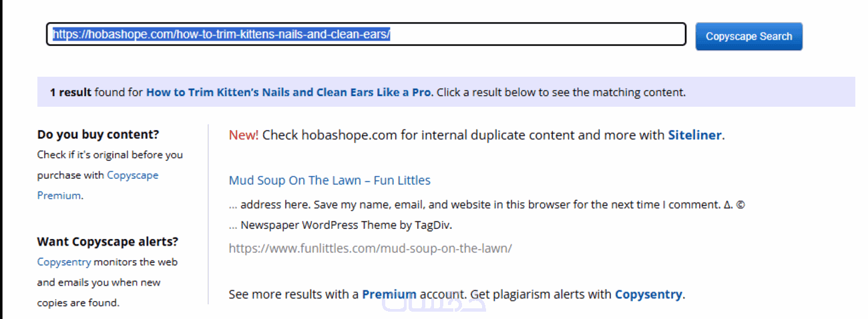Click the 'Do you buy content?' heading

pos(98,134)
